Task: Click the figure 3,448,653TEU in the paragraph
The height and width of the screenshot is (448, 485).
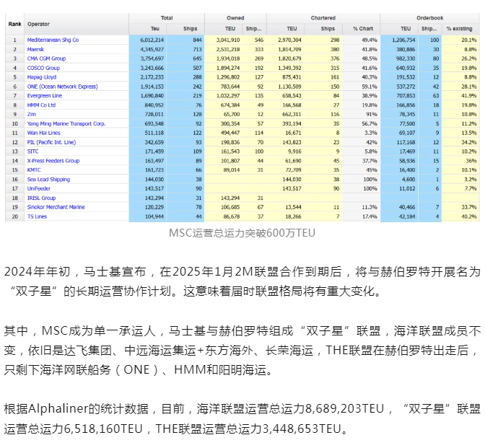Action: click(x=302, y=429)
